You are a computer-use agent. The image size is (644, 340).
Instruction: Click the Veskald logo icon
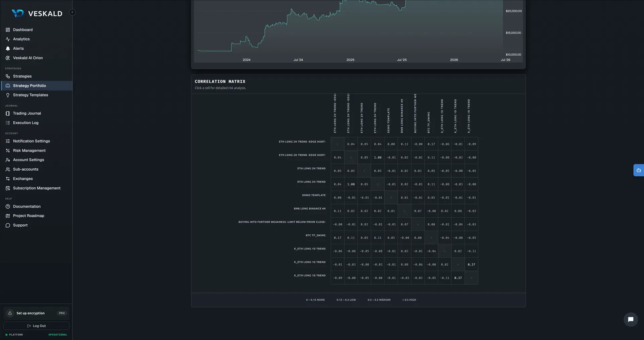18,13
